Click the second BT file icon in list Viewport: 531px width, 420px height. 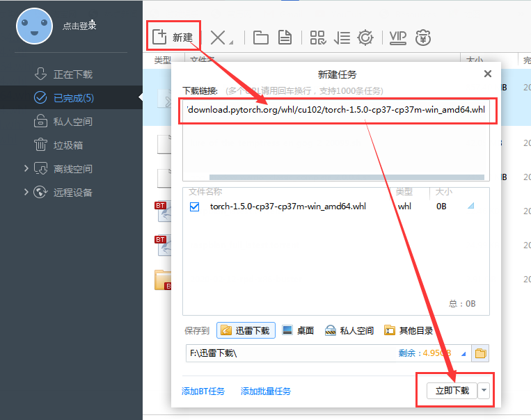tap(164, 245)
